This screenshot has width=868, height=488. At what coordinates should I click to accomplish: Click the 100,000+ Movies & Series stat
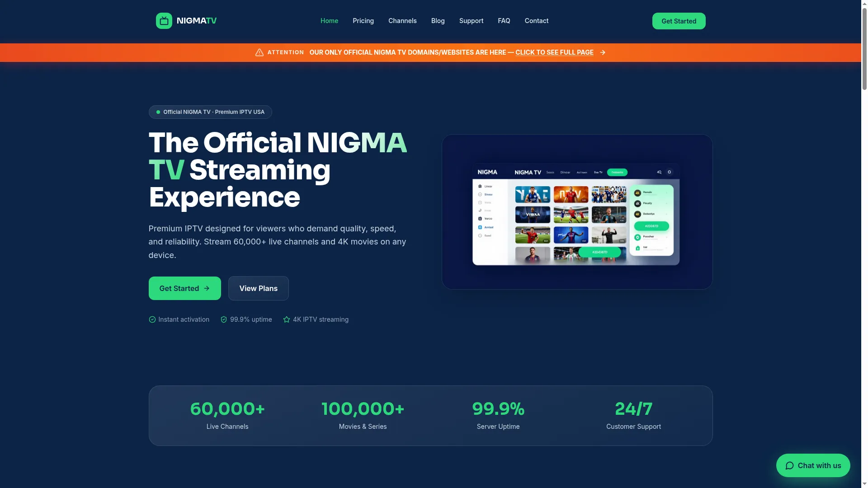363,415
